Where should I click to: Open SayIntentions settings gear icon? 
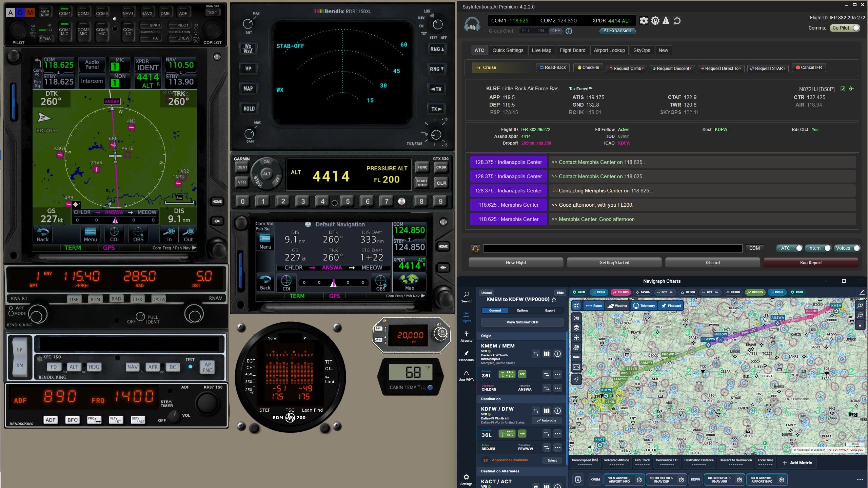pos(643,21)
